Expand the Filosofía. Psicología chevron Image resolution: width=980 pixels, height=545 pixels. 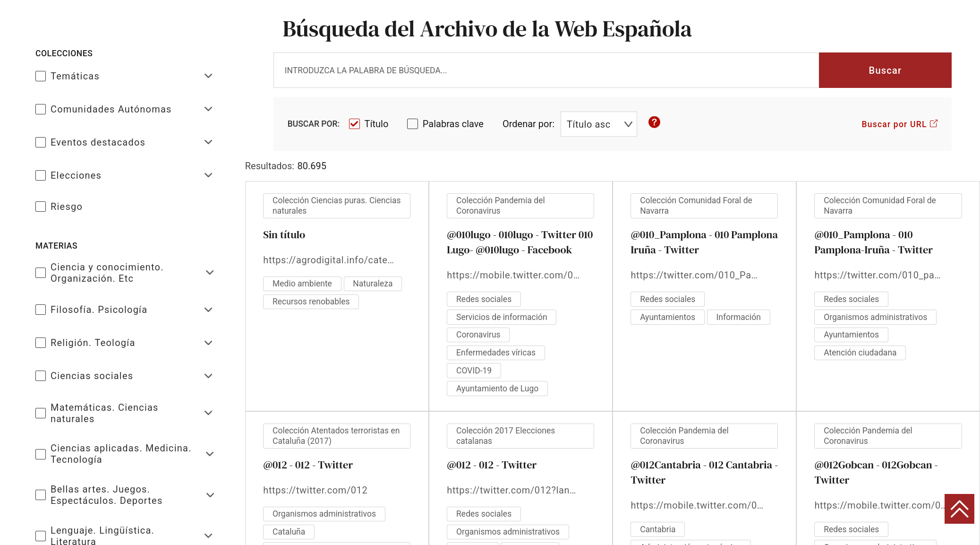pyautogui.click(x=208, y=310)
